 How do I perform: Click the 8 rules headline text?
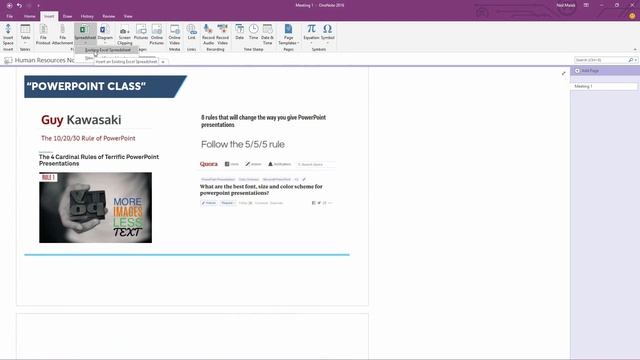click(263, 121)
